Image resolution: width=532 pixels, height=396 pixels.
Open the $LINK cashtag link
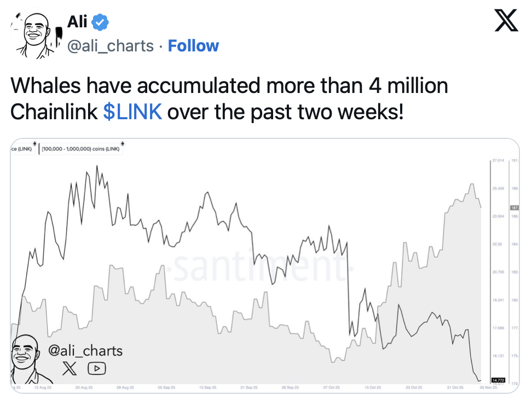click(132, 112)
